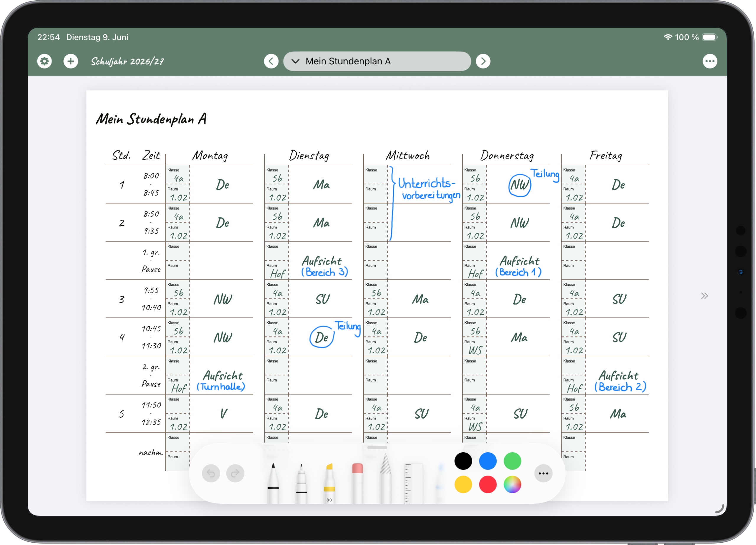756x545 pixels.
Task: Choose the blue color swatch
Action: [x=488, y=461]
